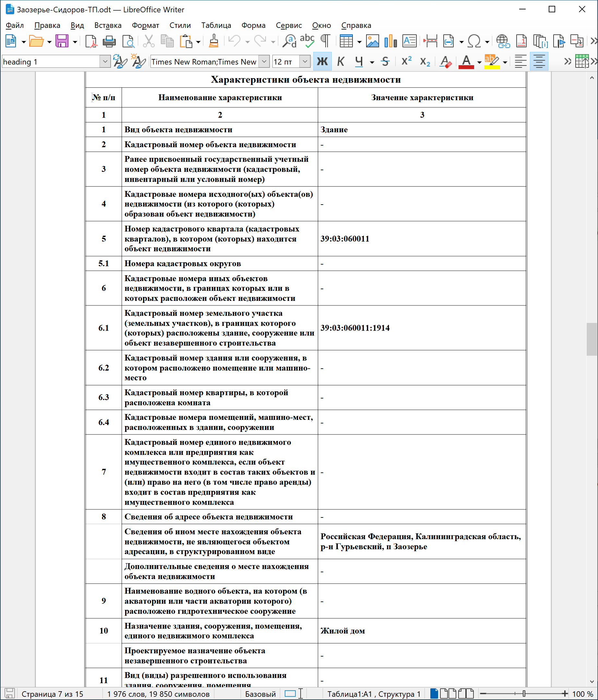Click the 100 % zoom level
This screenshot has height=700, width=598.
[x=583, y=694]
